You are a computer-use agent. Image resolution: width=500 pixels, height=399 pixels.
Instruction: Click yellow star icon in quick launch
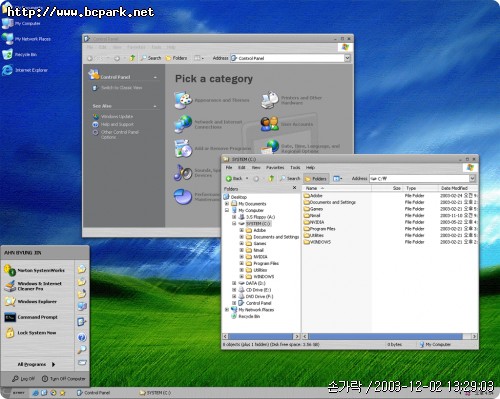coord(62,393)
